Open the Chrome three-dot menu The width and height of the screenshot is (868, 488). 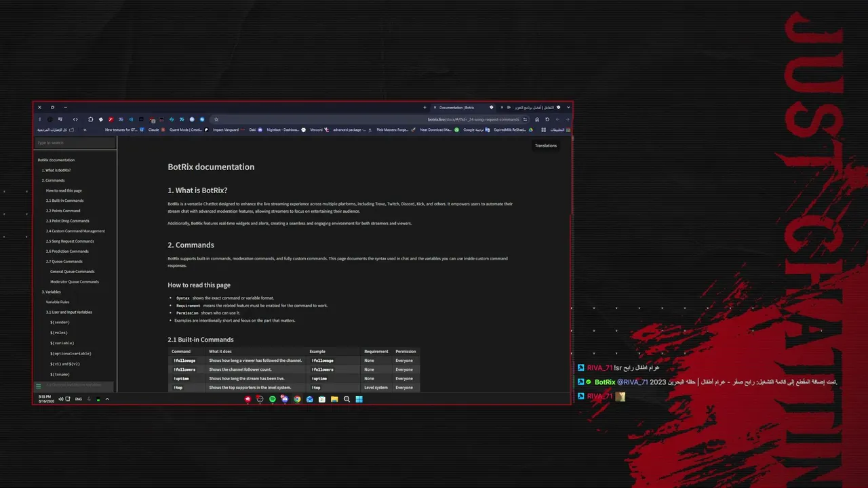point(39,119)
